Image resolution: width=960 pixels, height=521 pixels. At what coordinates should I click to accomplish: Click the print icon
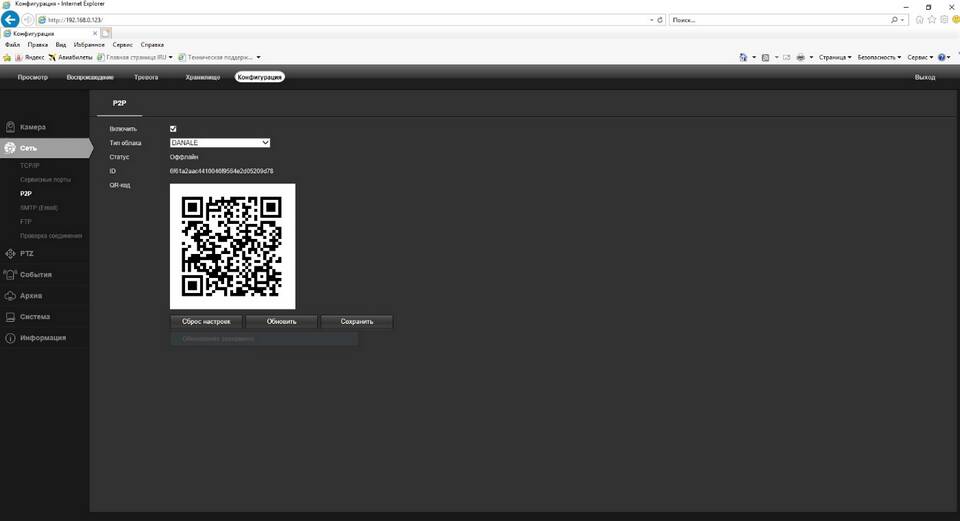pyautogui.click(x=800, y=57)
